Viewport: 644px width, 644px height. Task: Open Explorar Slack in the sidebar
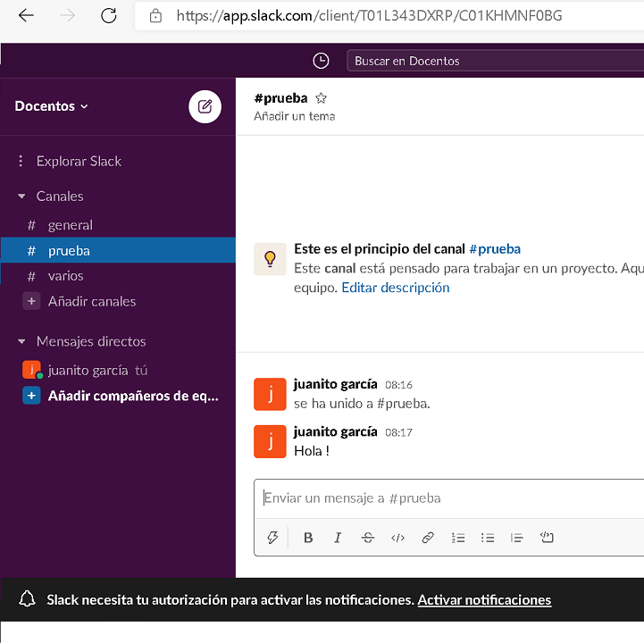click(79, 161)
